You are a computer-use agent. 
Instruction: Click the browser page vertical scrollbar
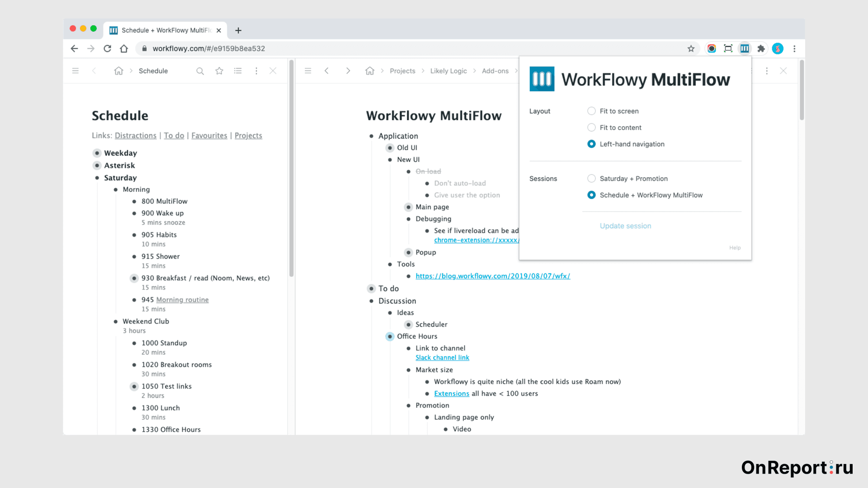[x=802, y=89]
